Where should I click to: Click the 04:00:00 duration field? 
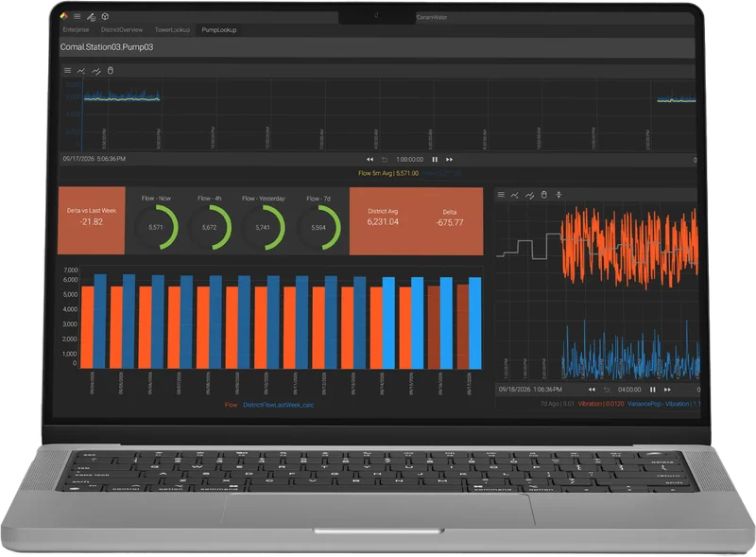pos(629,390)
